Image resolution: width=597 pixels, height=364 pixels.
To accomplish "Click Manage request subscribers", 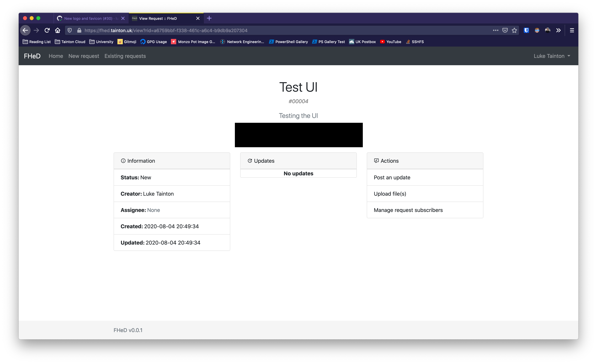I will [408, 210].
